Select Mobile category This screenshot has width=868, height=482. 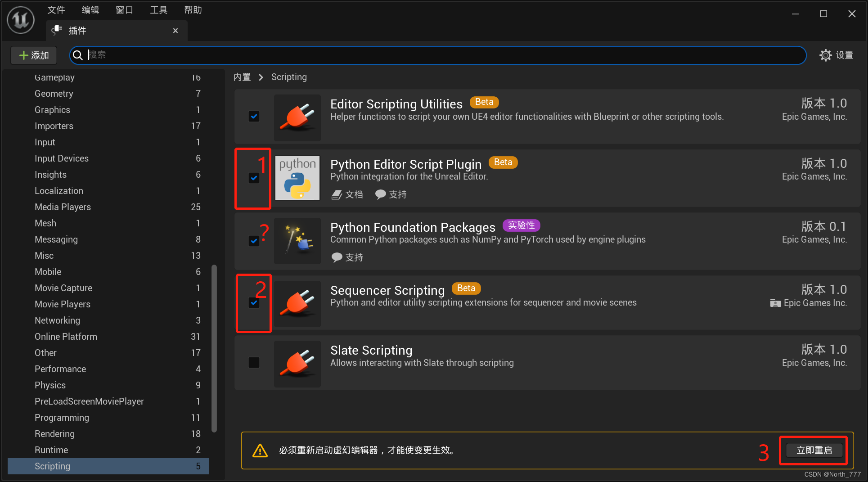[108, 272]
